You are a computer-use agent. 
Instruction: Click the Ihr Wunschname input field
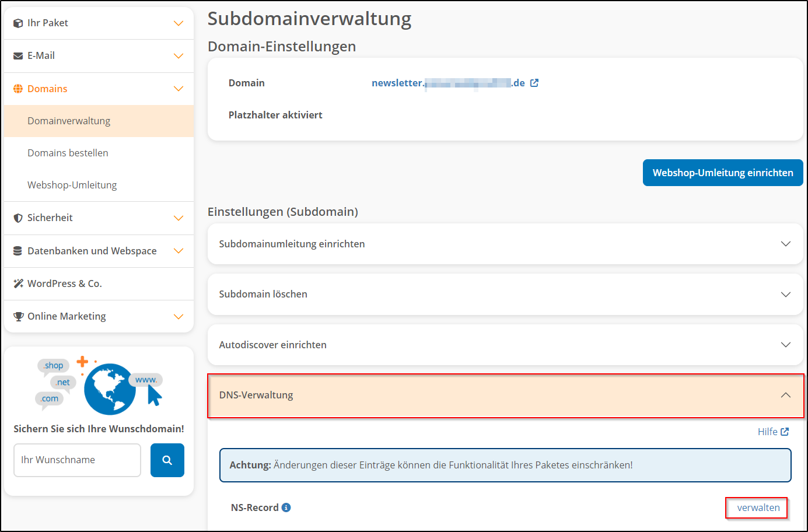pyautogui.click(x=76, y=460)
